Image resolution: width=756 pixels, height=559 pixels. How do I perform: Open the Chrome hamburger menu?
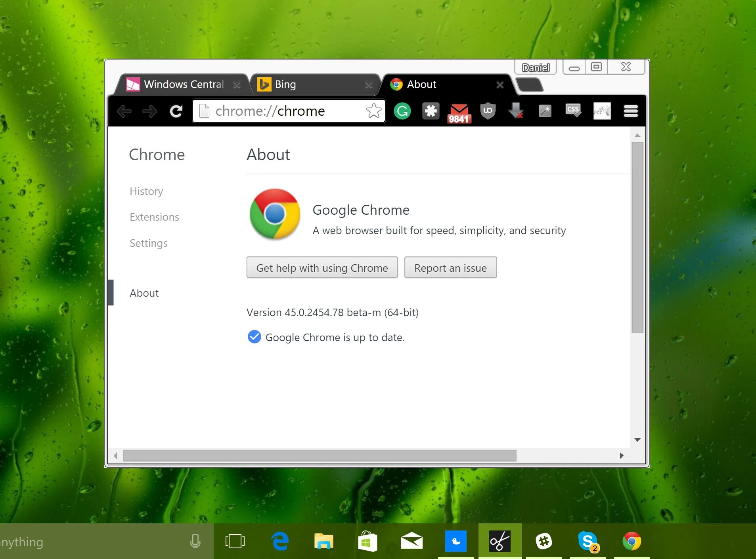click(x=631, y=111)
